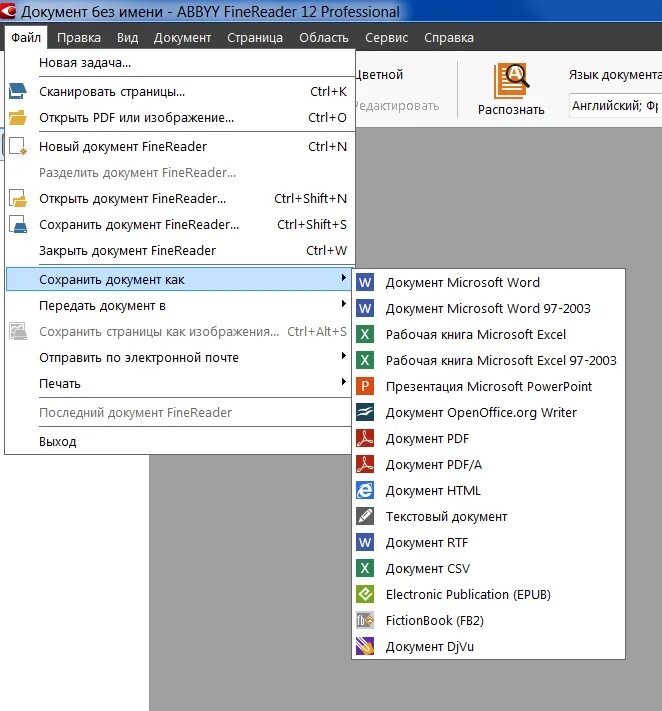Save as Текстовый документ
Image resolution: width=662 pixels, height=711 pixels.
pos(488,516)
